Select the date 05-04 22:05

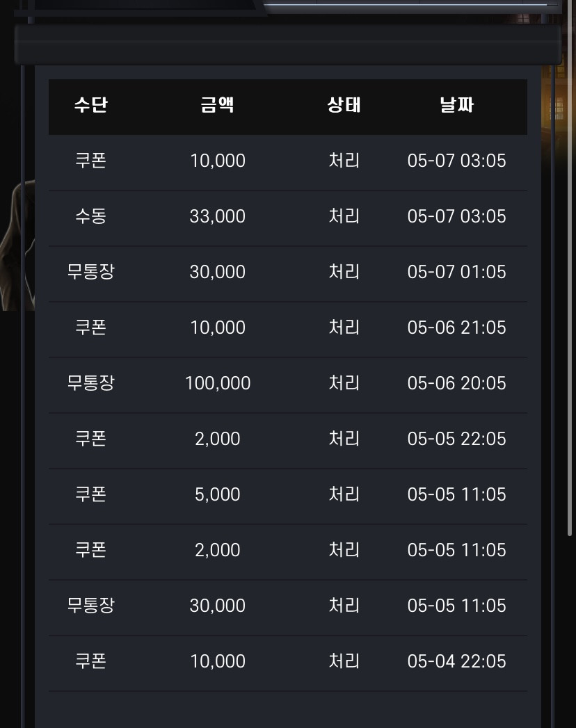coord(456,661)
